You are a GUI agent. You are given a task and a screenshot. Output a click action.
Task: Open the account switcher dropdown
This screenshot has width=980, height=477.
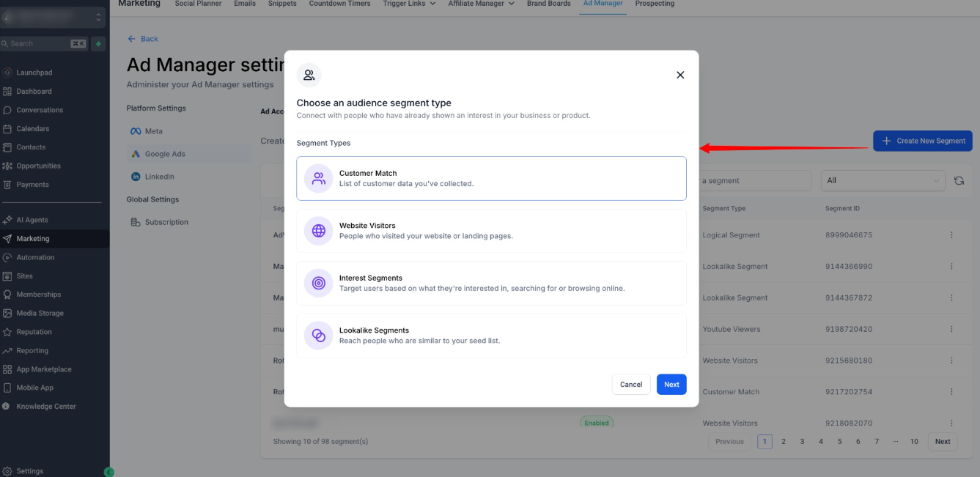(x=53, y=18)
